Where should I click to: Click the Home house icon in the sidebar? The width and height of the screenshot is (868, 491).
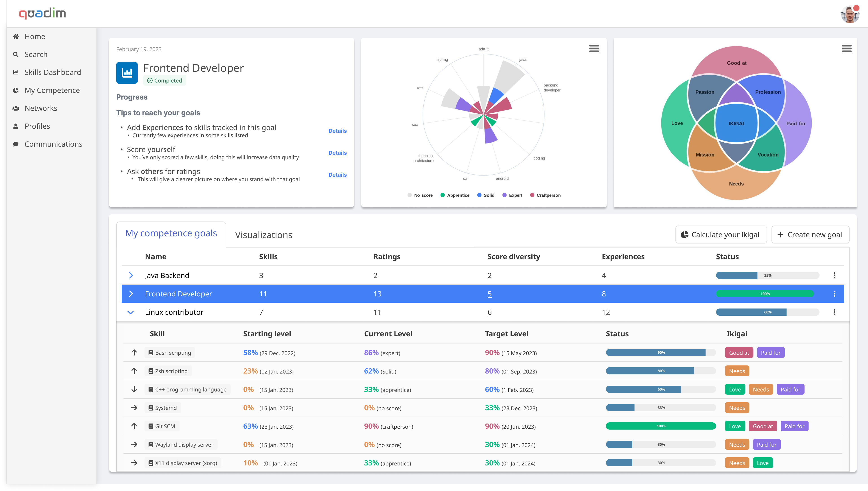(x=15, y=36)
